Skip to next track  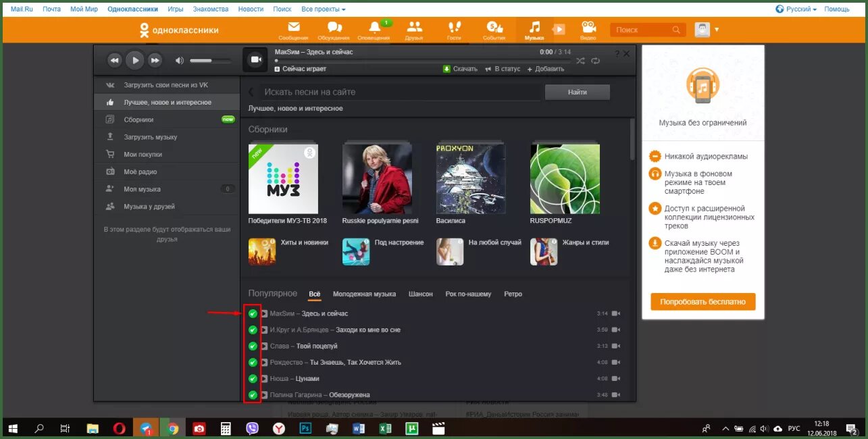(x=155, y=61)
